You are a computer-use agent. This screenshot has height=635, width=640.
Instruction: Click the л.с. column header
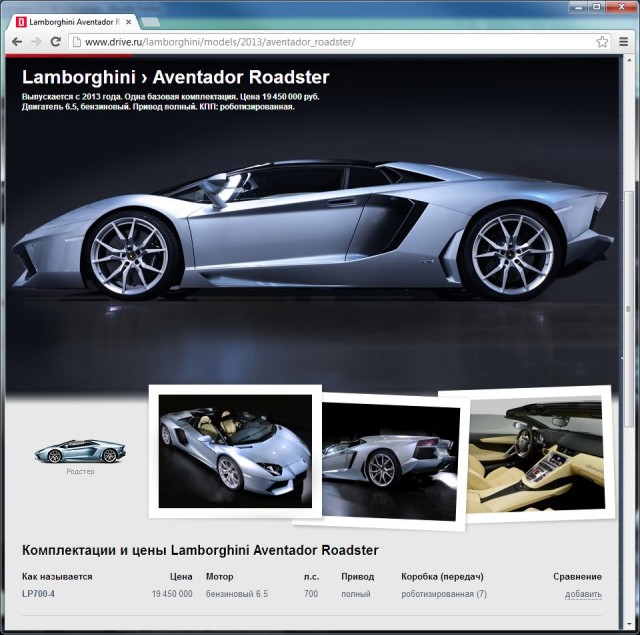(311, 577)
